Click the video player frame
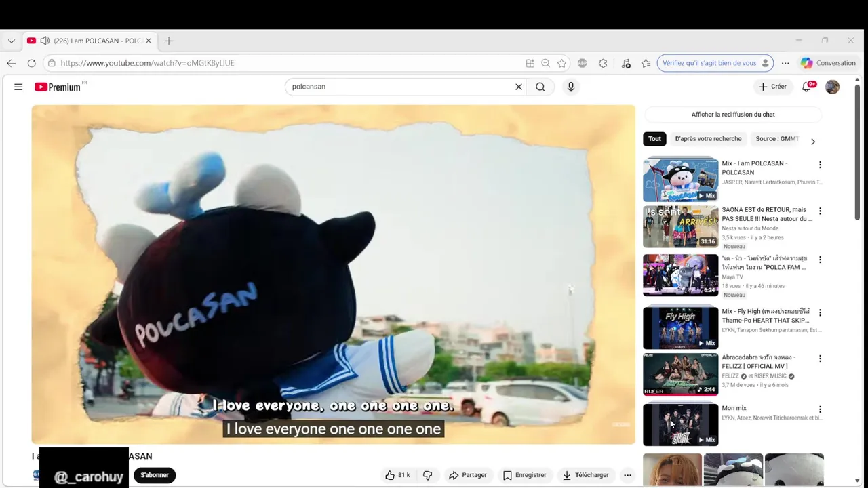 point(333,274)
